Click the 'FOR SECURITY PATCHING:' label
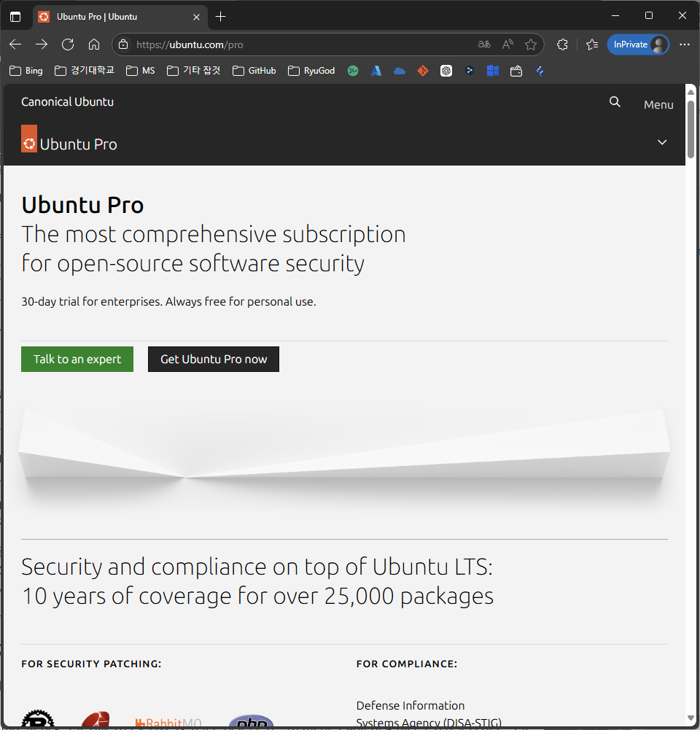The image size is (700, 730). pyautogui.click(x=91, y=664)
